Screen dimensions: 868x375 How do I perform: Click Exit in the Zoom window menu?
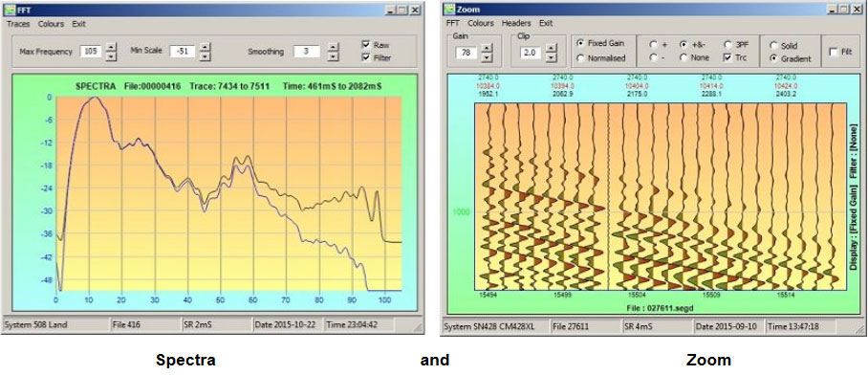tap(546, 23)
